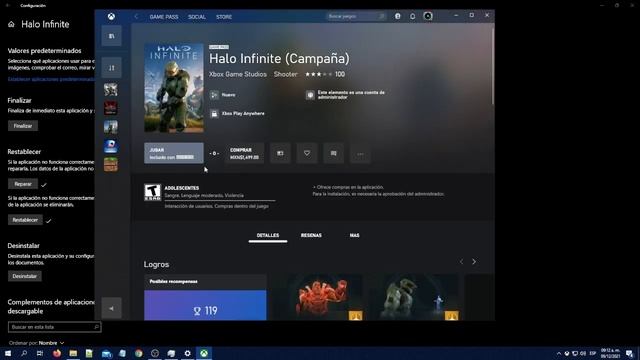Show next Logros with right arrow
640x360 pixels.
tap(474, 262)
